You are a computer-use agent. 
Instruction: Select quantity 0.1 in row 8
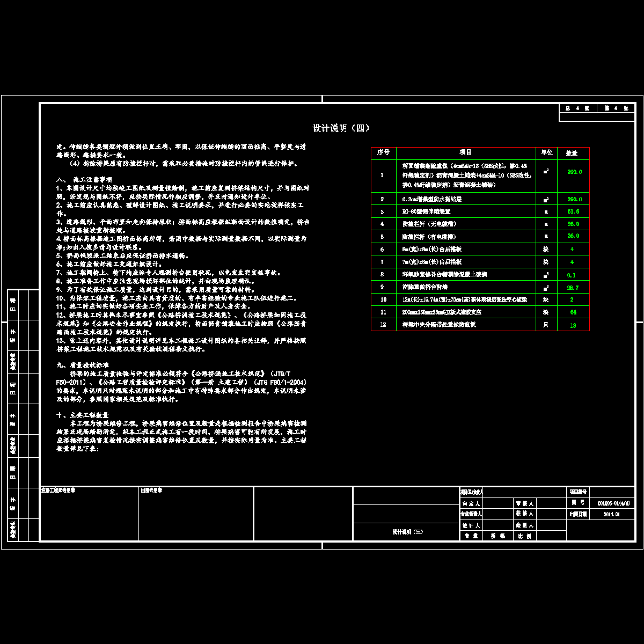coord(572,275)
